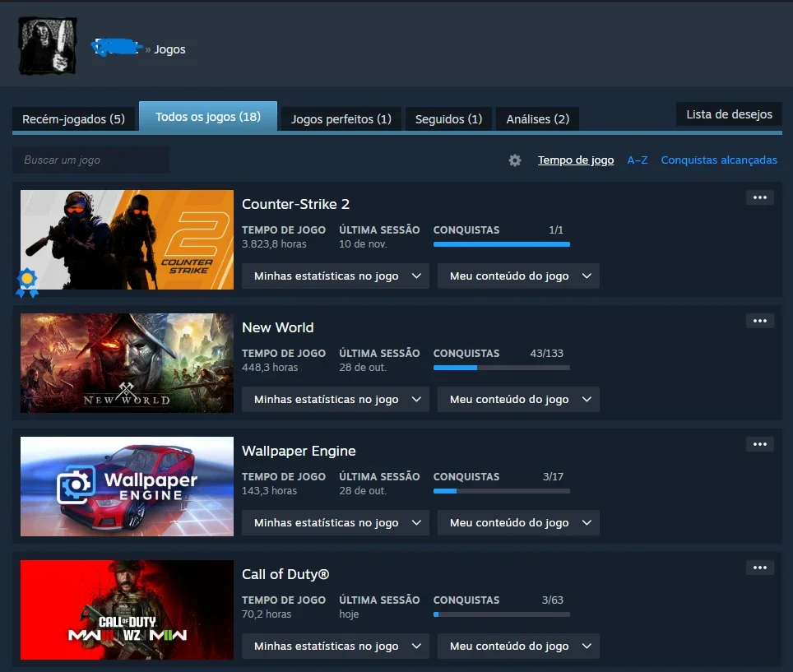This screenshot has height=672, width=793.
Task: Open the games list settings gear
Action: click(x=515, y=160)
